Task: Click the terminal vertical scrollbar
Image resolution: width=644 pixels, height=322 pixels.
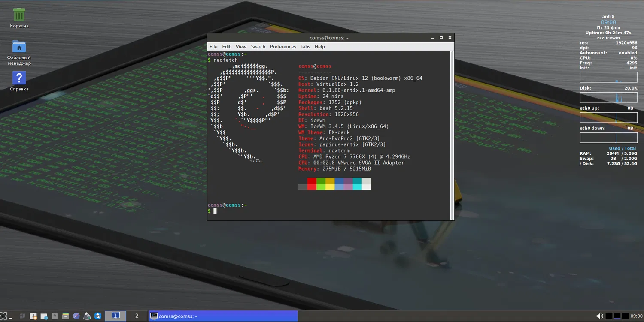Action: coord(452,135)
